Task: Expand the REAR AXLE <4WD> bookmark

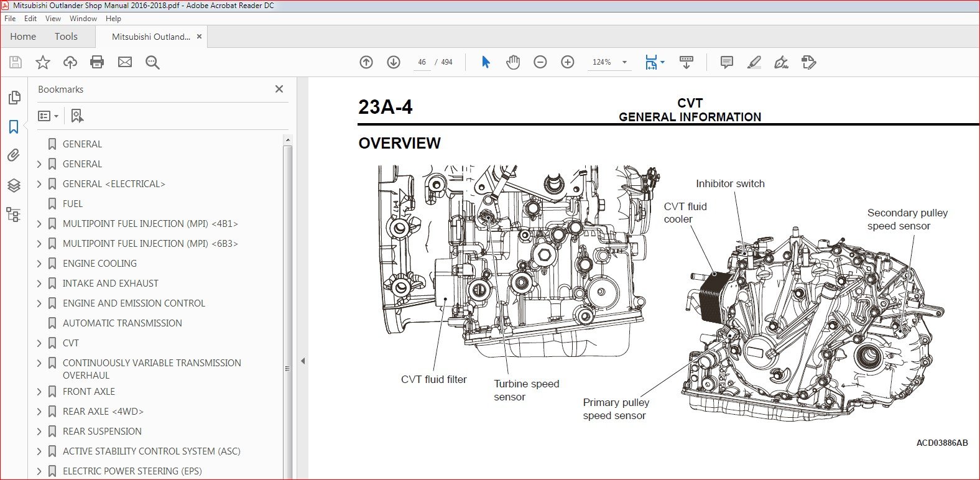Action: click(39, 412)
